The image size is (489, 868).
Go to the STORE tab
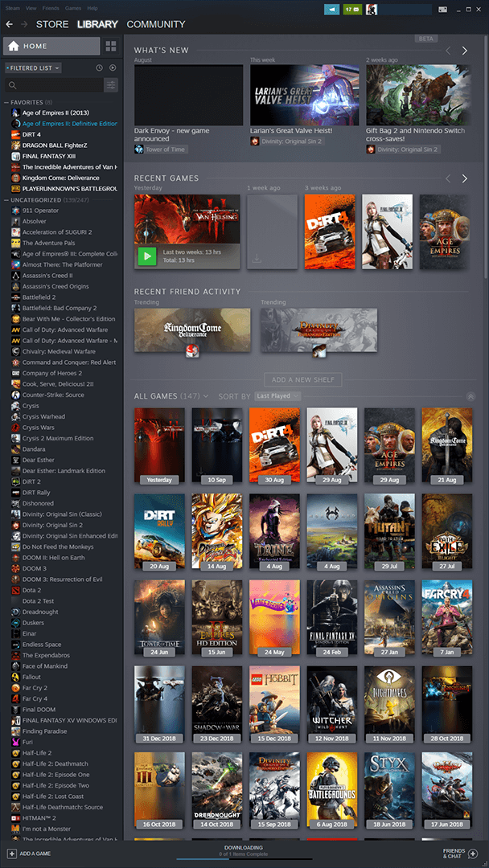coord(52,24)
